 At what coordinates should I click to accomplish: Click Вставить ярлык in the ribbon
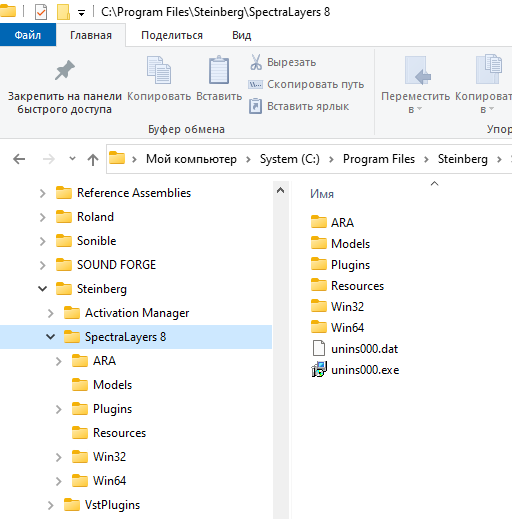(299, 106)
